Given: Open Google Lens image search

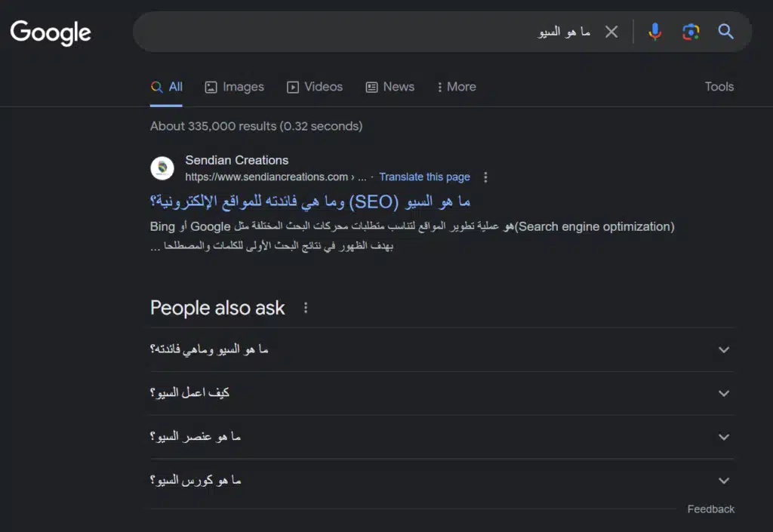Looking at the screenshot, I should (690, 32).
